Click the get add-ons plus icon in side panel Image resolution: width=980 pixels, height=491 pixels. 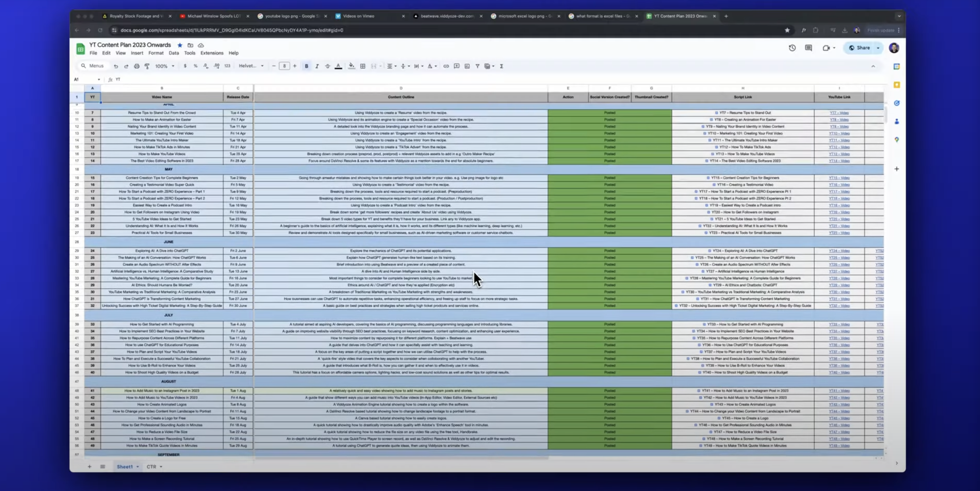coord(897,169)
